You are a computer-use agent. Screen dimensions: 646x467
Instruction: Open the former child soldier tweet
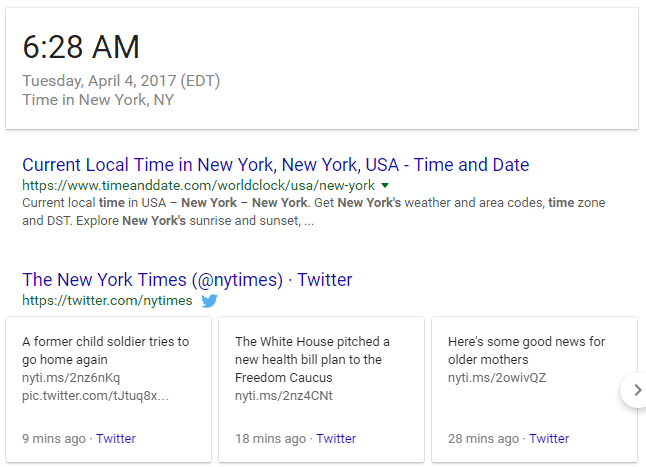point(105,350)
